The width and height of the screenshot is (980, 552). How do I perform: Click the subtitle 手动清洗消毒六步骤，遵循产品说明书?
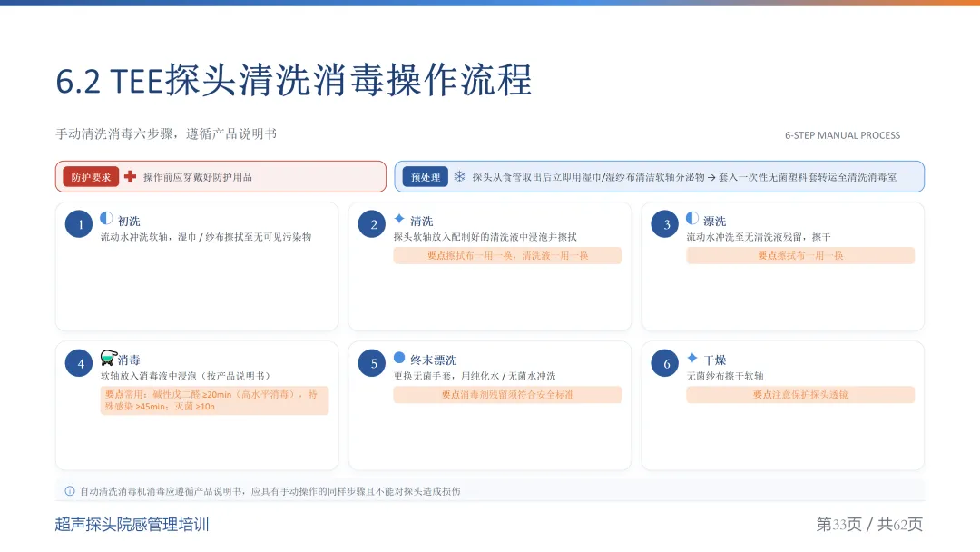[x=166, y=133]
